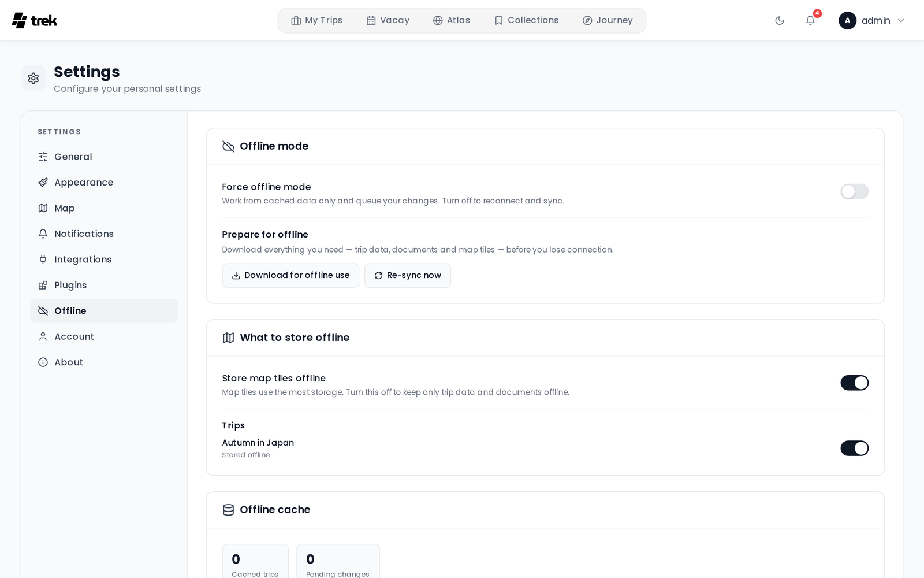
Task: Open notifications from the bell icon
Action: (810, 21)
